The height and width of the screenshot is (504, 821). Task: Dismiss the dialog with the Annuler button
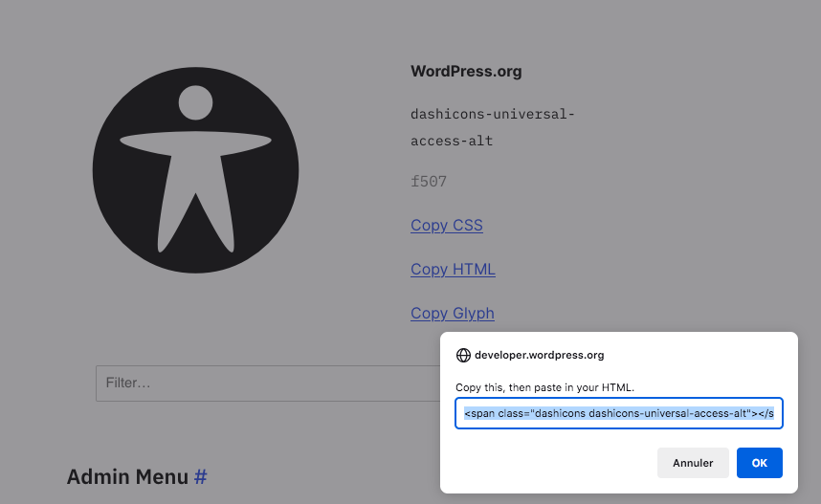(x=693, y=463)
